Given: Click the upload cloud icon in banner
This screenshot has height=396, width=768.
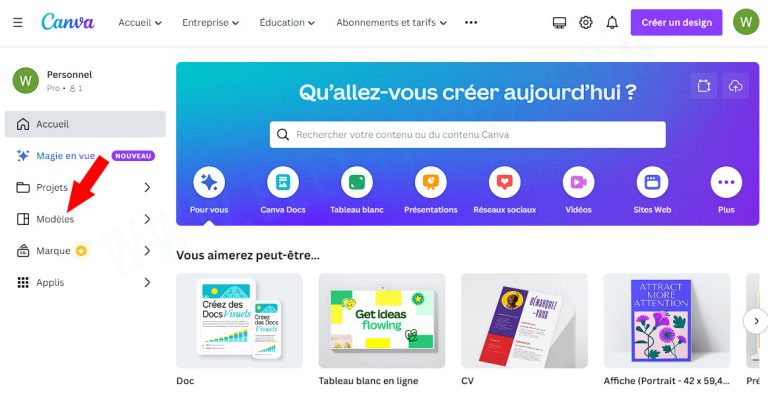Looking at the screenshot, I should click(x=735, y=86).
